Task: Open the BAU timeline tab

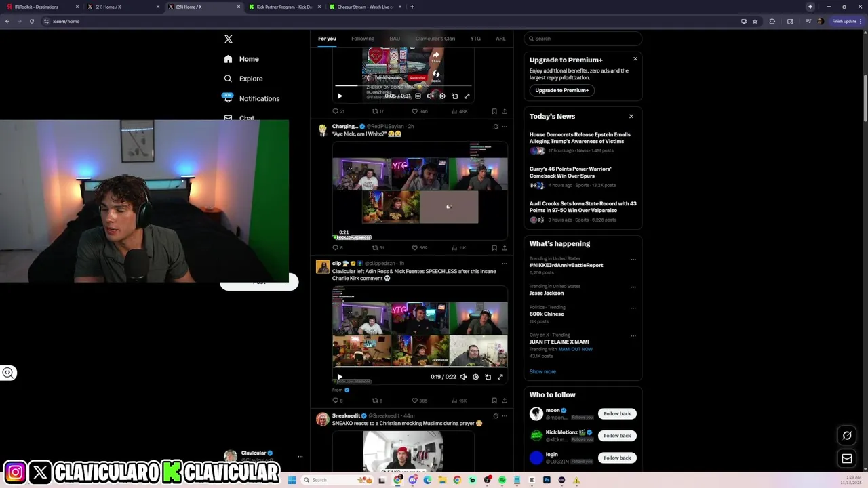Action: [395, 39]
